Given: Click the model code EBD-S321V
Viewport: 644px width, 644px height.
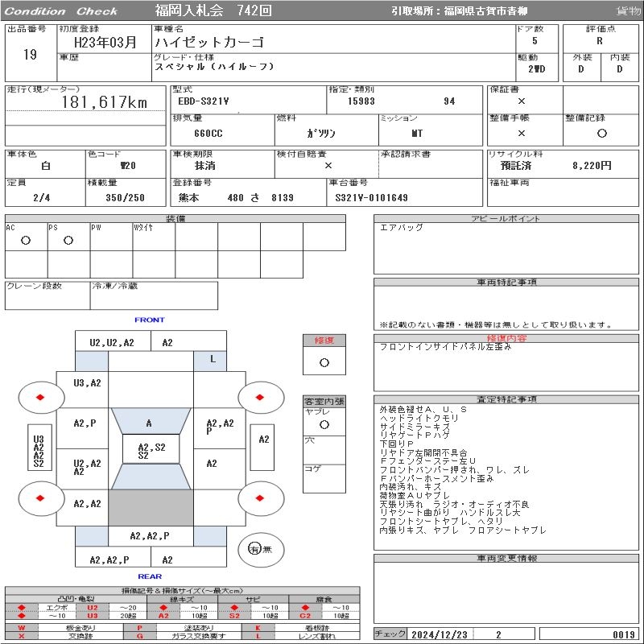Looking at the screenshot, I should coord(204,101).
